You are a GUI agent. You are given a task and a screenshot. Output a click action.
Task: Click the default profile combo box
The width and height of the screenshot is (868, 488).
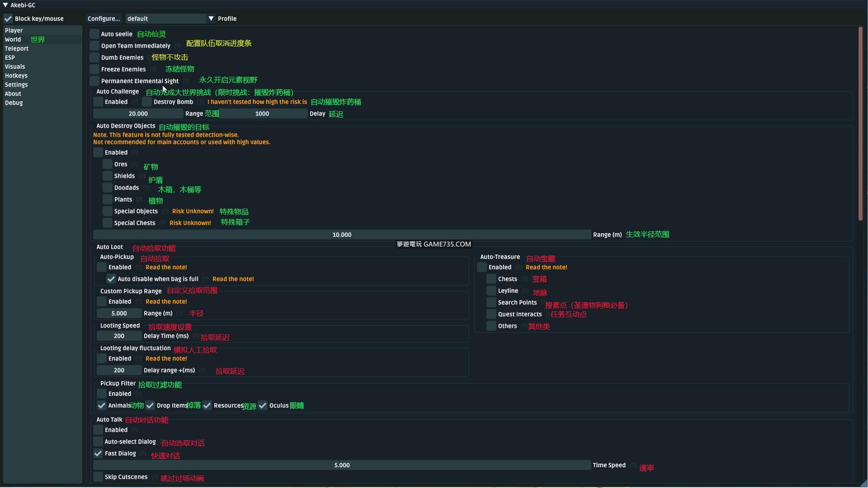point(165,19)
